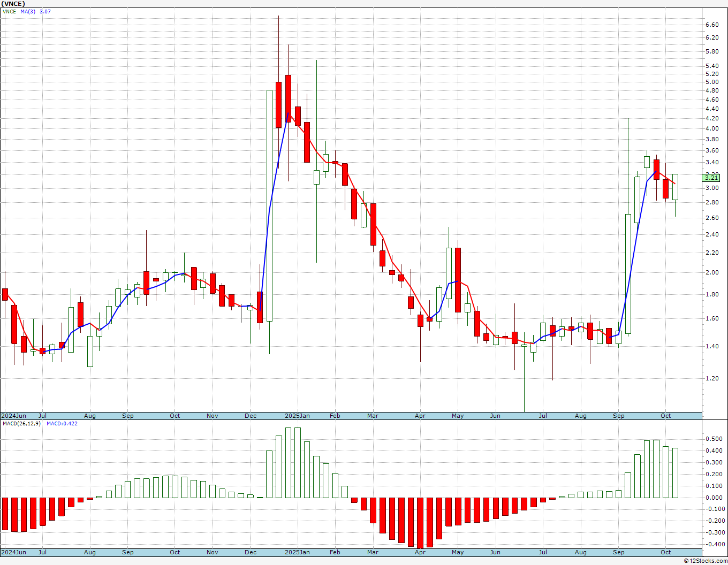Click the 2024Jun label on MACD axis
This screenshot has width=728, height=565.
13,552
